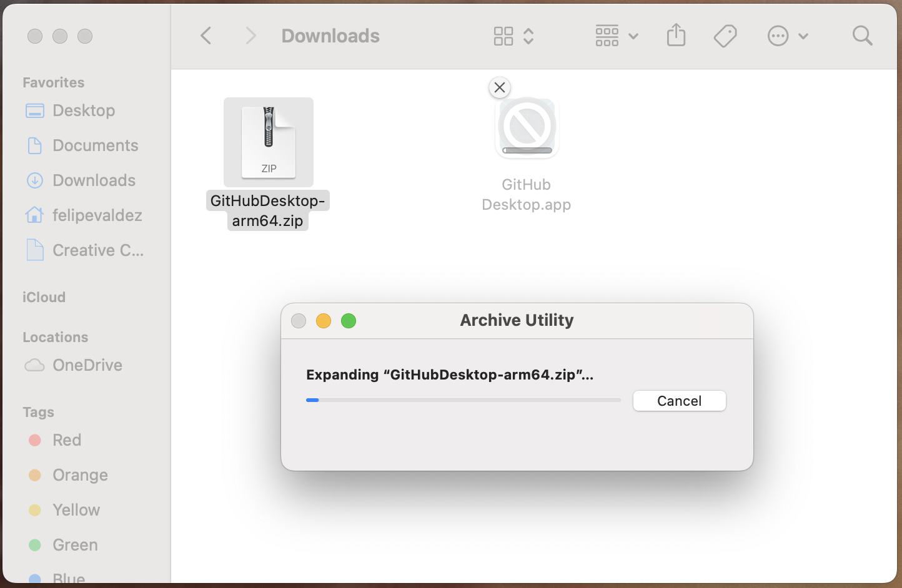Open OneDrive under Locations
Screen dimensions: 902x588
point(87,365)
